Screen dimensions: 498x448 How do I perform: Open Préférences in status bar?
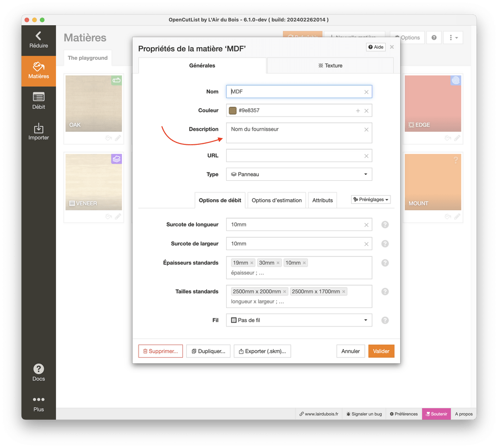404,414
